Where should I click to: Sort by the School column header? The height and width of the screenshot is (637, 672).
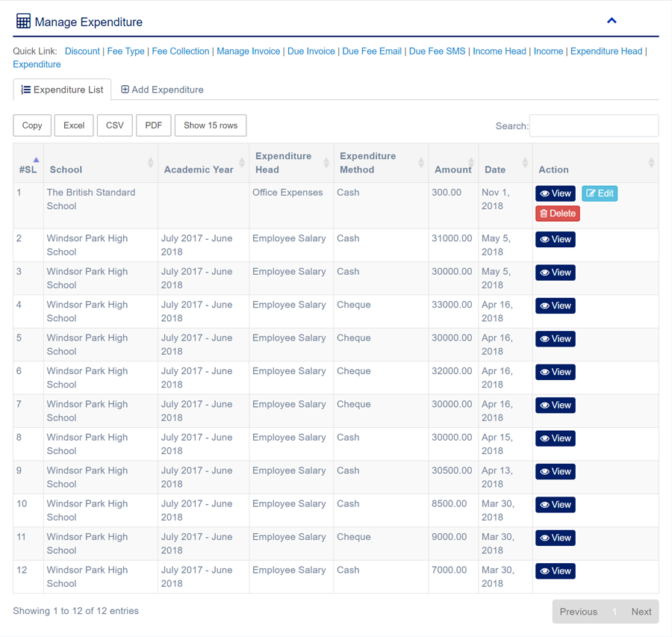pos(101,164)
